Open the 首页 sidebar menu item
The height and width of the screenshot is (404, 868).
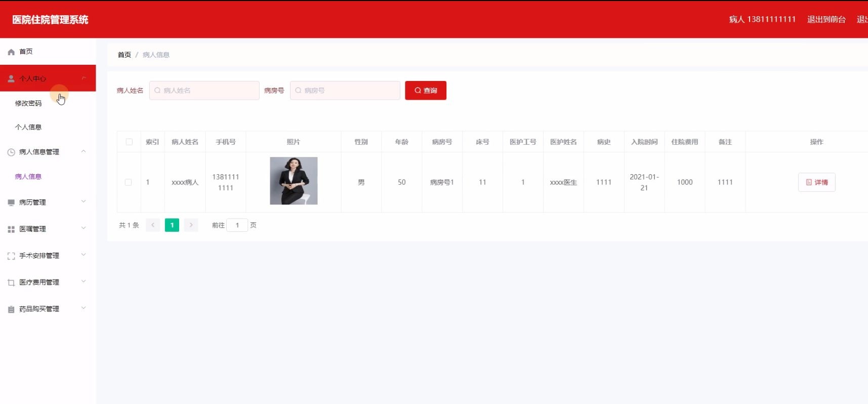[48, 52]
